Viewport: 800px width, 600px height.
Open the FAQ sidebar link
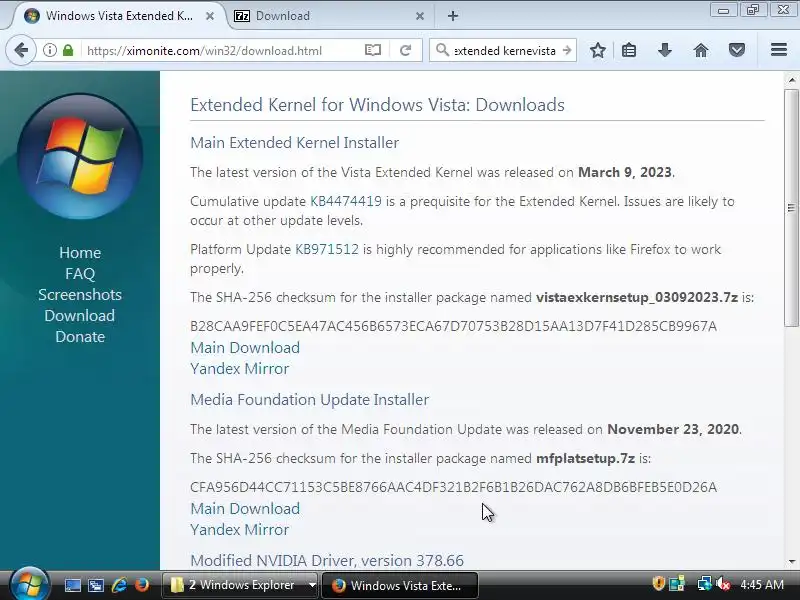tap(80, 273)
